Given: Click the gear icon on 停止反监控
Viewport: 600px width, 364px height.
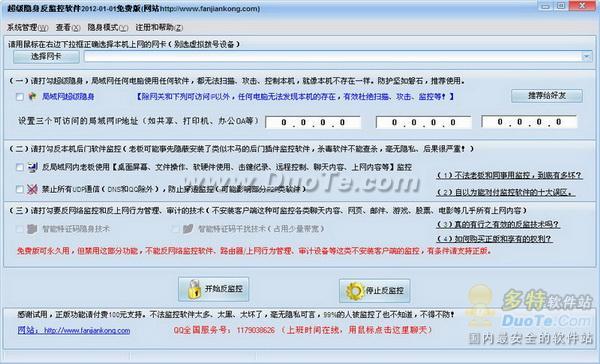Looking at the screenshot, I should [354, 291].
